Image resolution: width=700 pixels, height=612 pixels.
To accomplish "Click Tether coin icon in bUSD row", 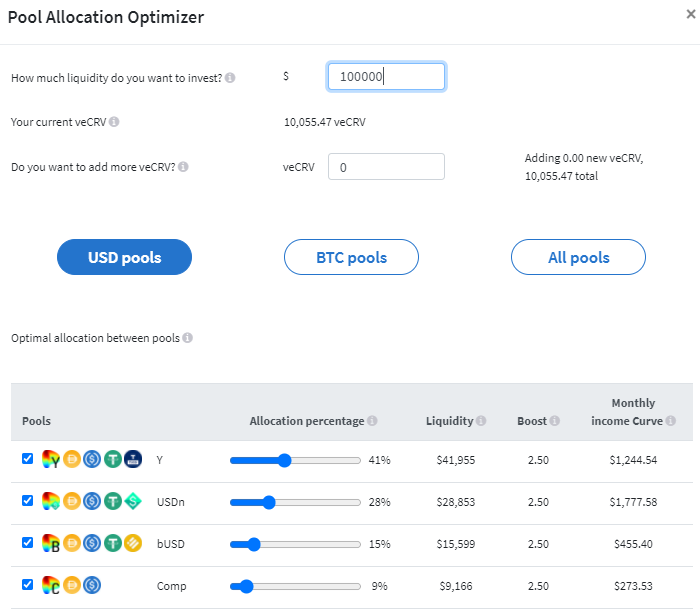I will [113, 543].
